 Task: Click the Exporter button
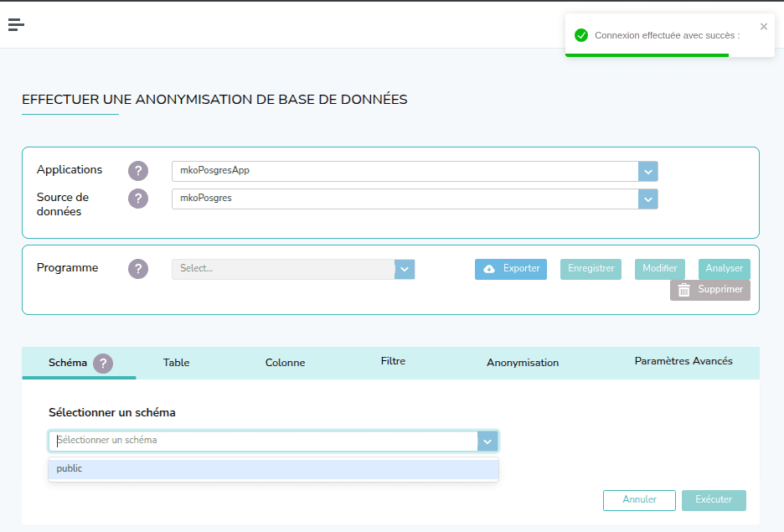pos(511,269)
